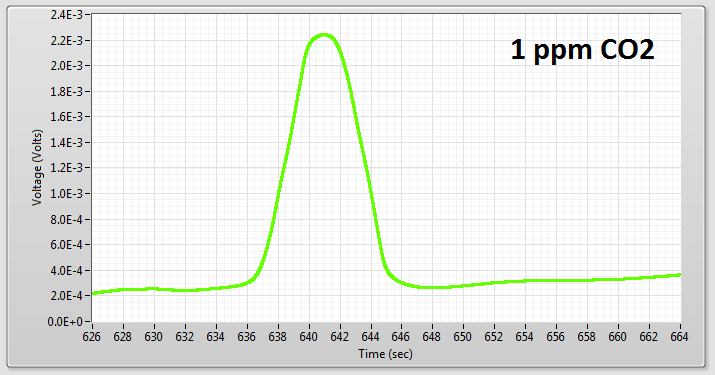
Task: Click the 'Time (sec)' x-axis label
Action: tap(385, 354)
